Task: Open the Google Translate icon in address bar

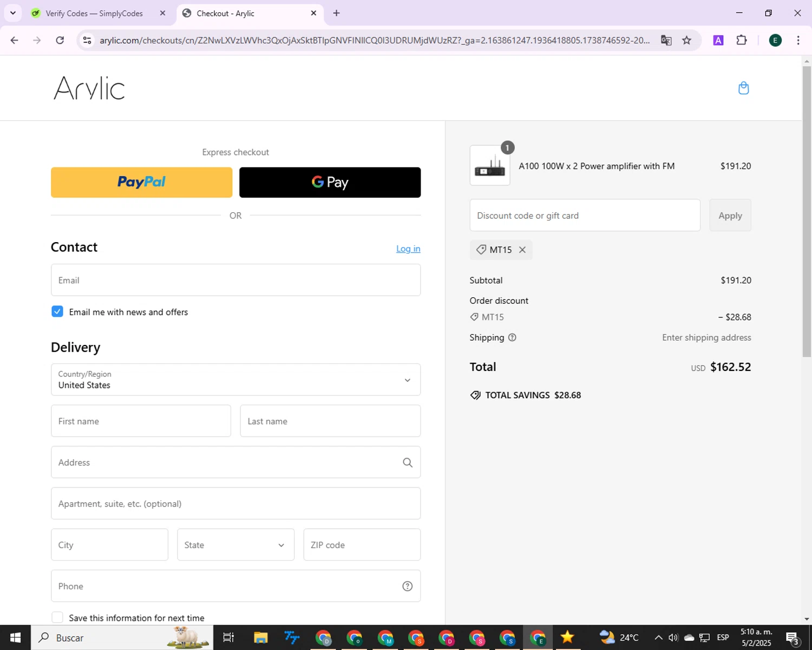Action: pos(666,40)
